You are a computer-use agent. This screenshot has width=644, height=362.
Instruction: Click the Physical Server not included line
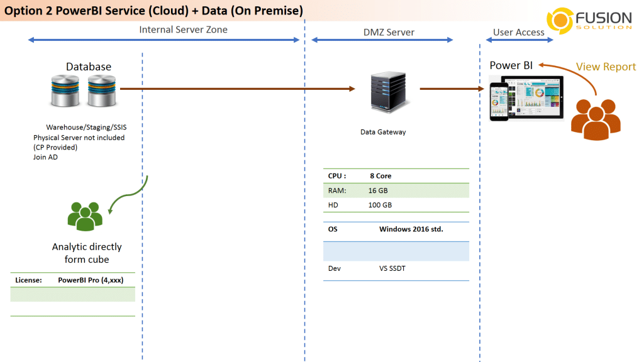click(x=79, y=138)
